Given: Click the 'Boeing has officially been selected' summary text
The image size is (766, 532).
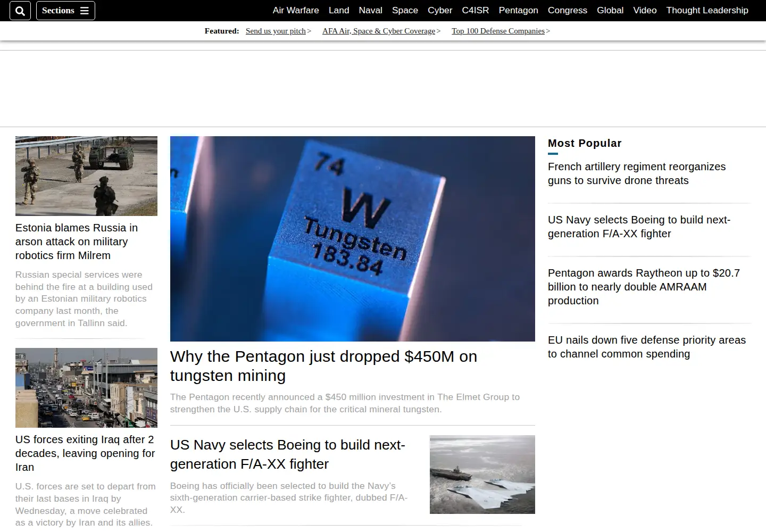Looking at the screenshot, I should (289, 497).
